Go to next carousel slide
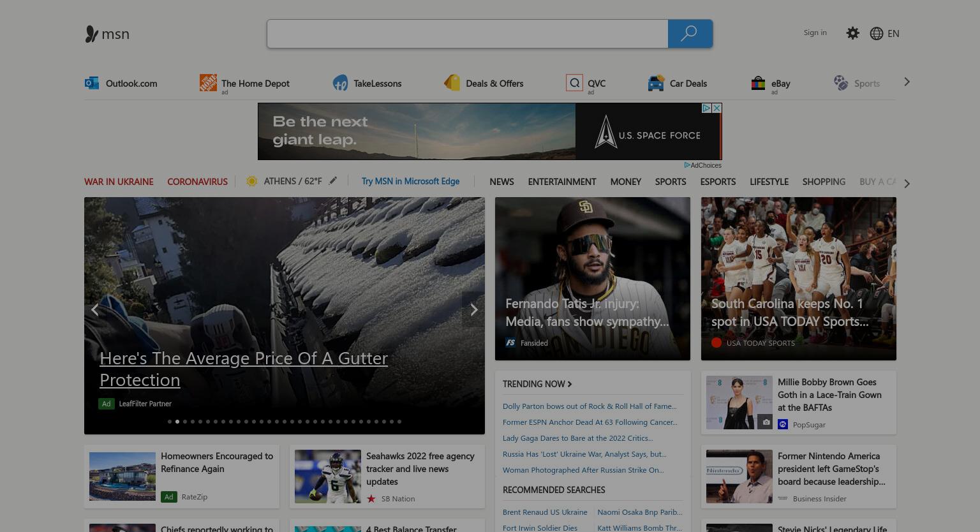This screenshot has height=532, width=980. click(x=473, y=309)
